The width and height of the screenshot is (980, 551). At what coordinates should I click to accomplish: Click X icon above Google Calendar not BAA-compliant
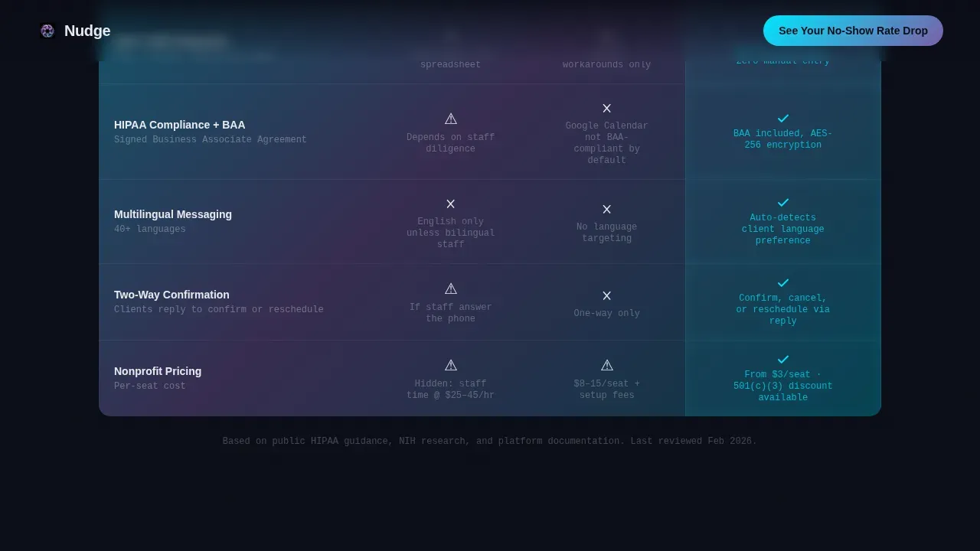(607, 108)
